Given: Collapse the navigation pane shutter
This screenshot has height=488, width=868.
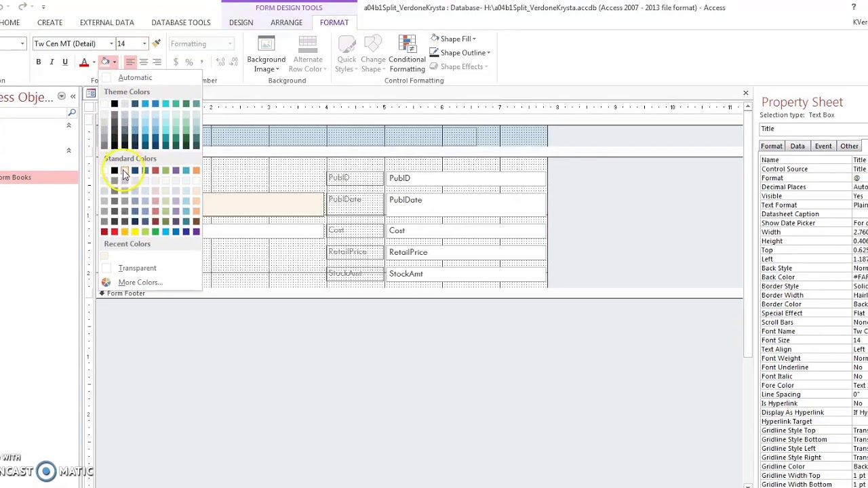Looking at the screenshot, I should point(73,97).
